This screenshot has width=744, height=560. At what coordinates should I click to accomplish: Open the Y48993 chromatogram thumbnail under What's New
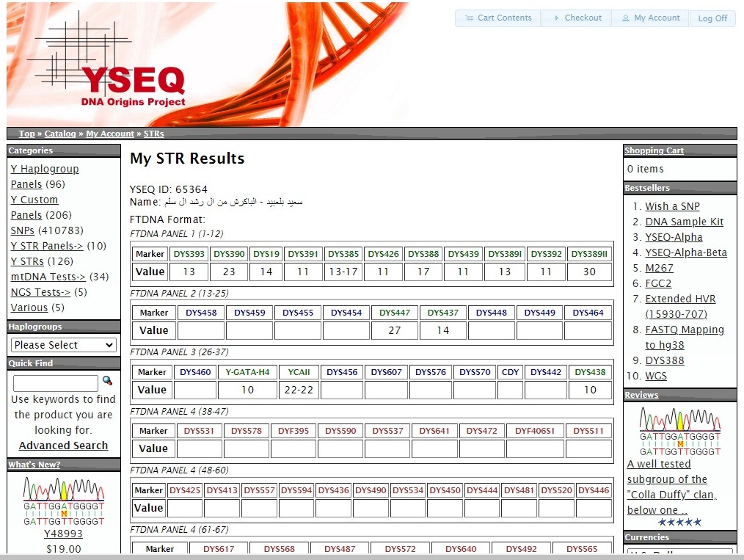(64, 501)
